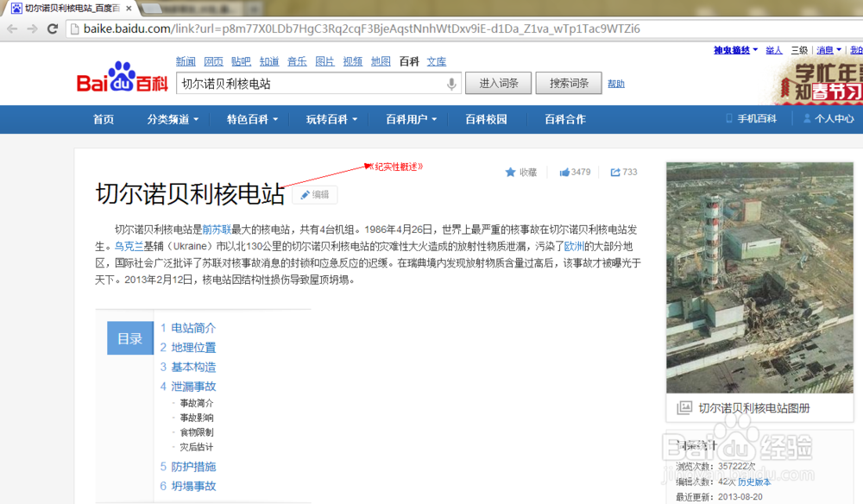This screenshot has width=863, height=504.
Task: Reload the page with refresh icon
Action: coord(53,29)
